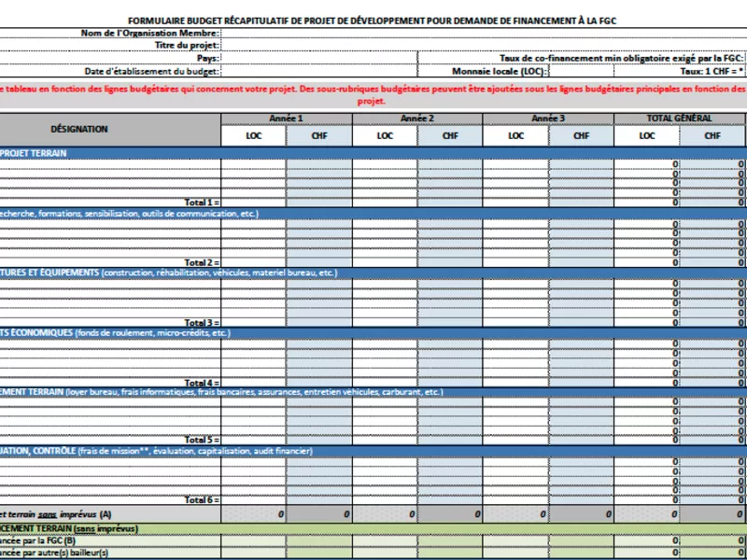This screenshot has width=747, height=560.
Task: Click the empty field next to Pays
Action: click(319, 58)
